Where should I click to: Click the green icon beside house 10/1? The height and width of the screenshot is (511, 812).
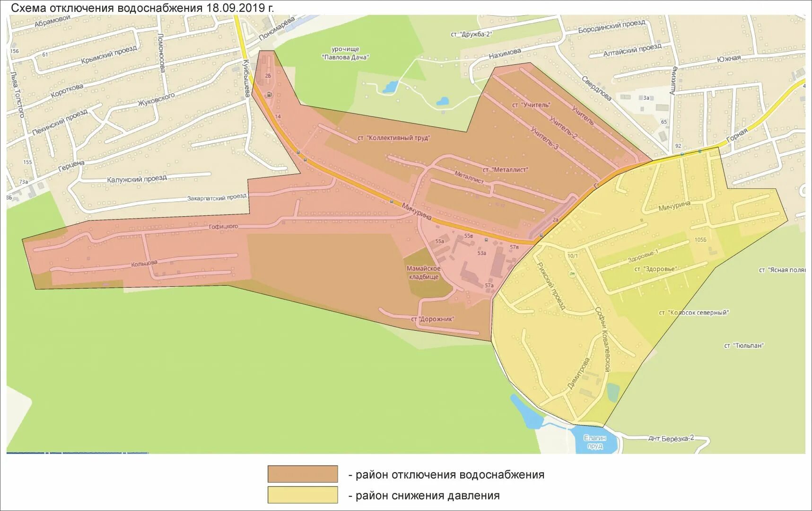point(573,273)
